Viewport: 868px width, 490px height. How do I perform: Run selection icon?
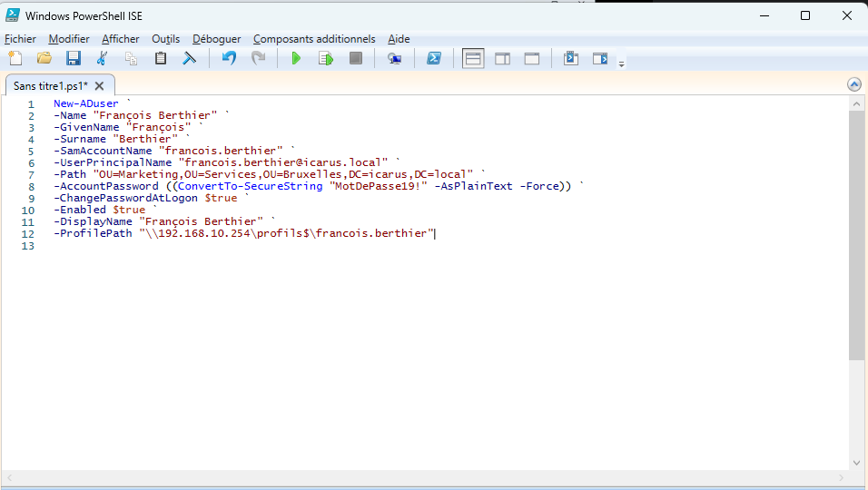tap(326, 58)
